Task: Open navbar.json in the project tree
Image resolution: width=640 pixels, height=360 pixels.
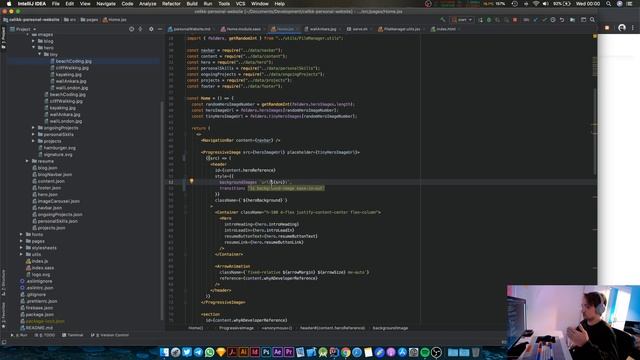Action: pyautogui.click(x=49, y=208)
